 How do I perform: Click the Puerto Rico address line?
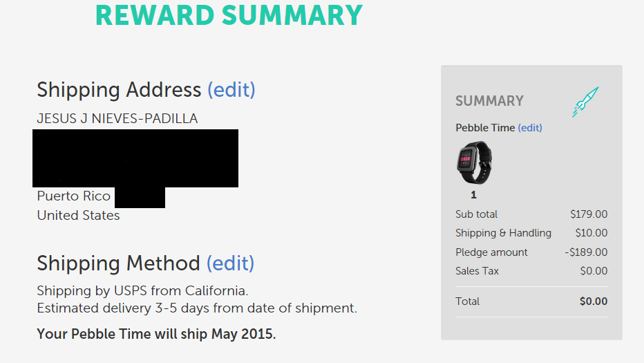tap(73, 196)
